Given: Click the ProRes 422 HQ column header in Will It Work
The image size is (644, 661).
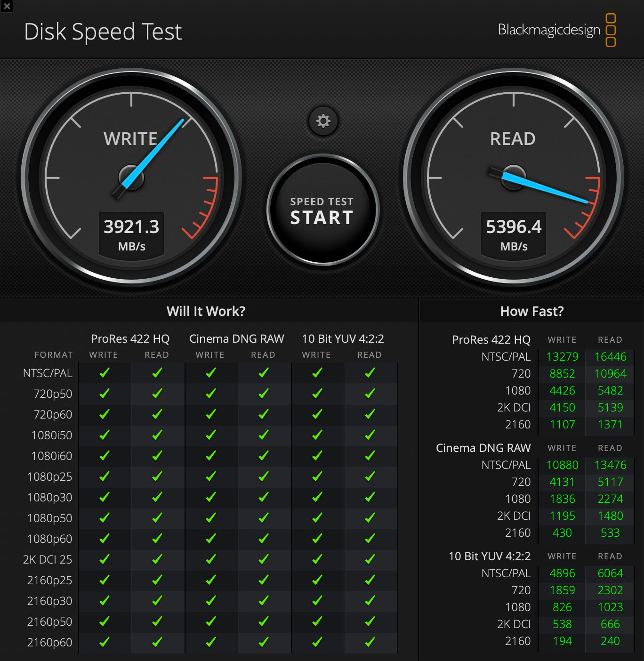Looking at the screenshot, I should click(130, 339).
